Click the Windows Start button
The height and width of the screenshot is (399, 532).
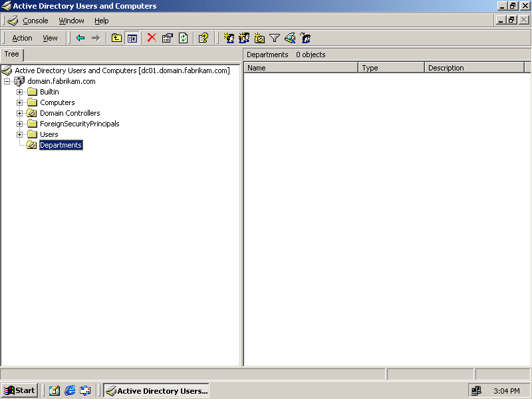pos(20,390)
